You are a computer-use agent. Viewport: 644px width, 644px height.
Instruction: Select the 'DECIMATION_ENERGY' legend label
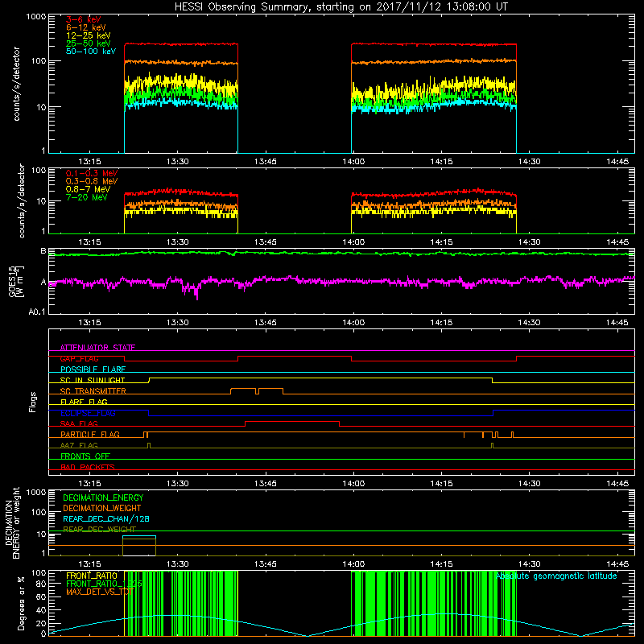(x=103, y=497)
